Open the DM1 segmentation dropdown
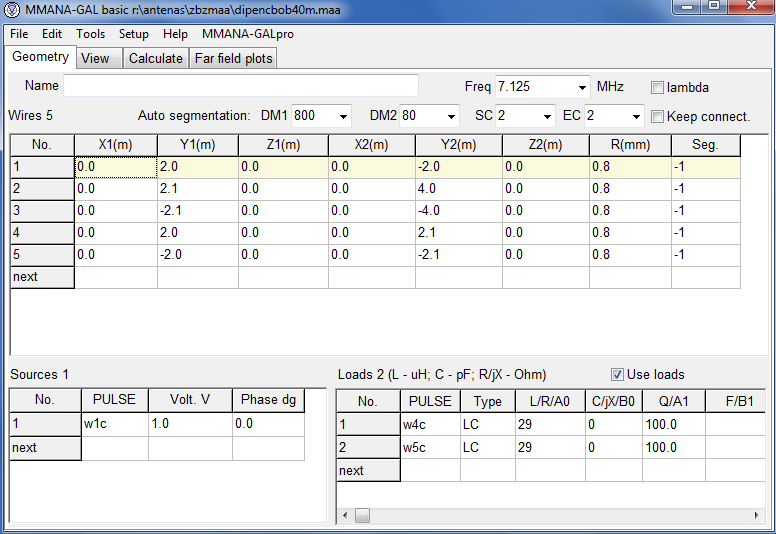Image resolution: width=776 pixels, height=534 pixels. (x=343, y=116)
